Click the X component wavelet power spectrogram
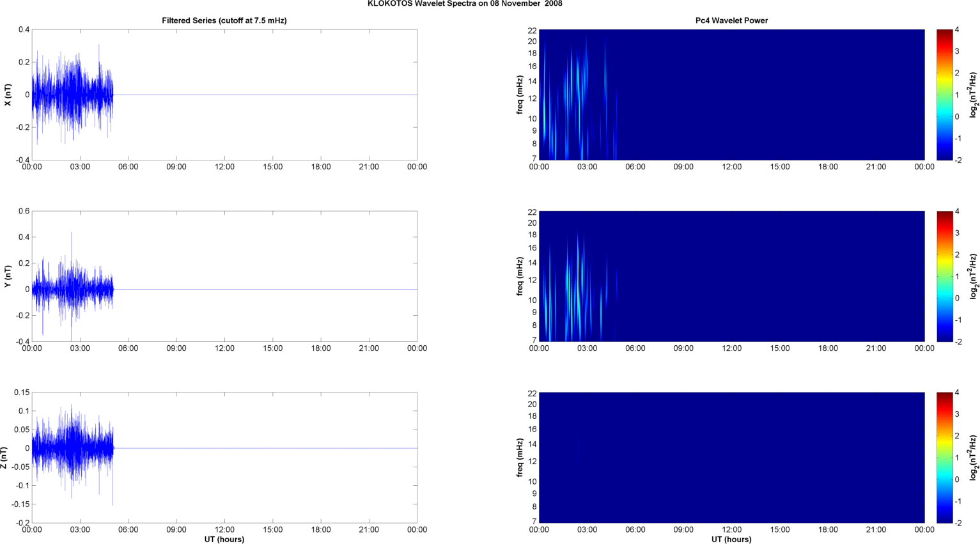Viewport: 980px width, 544px height. [x=731, y=95]
